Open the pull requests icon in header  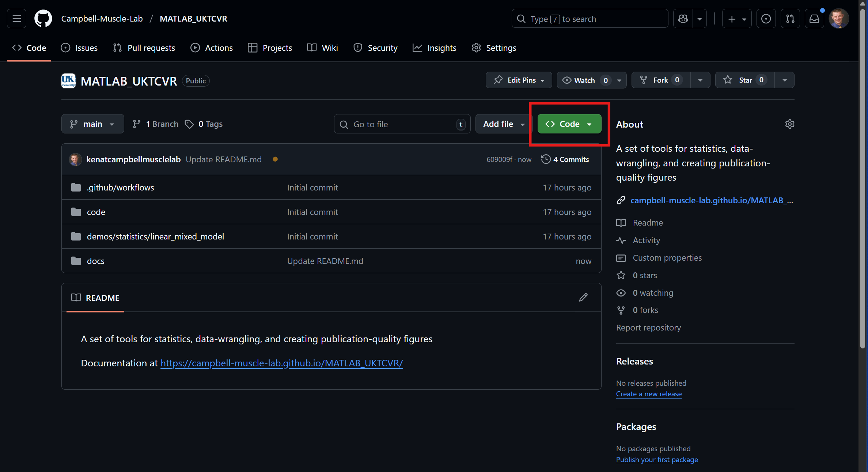coord(790,19)
